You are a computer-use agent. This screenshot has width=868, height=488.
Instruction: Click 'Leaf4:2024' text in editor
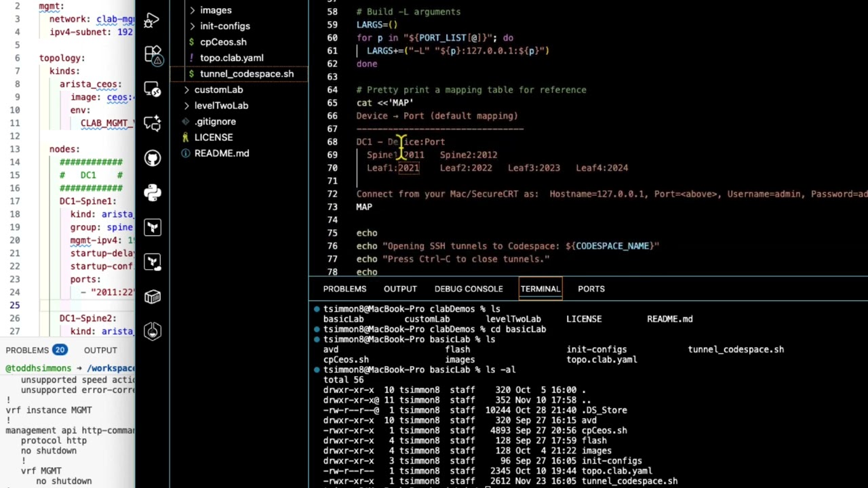pos(602,168)
